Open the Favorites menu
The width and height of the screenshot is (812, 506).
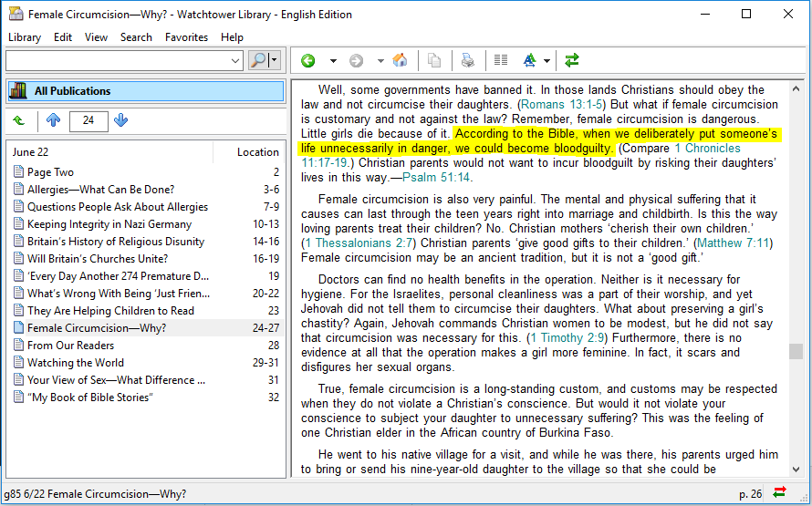pos(186,37)
